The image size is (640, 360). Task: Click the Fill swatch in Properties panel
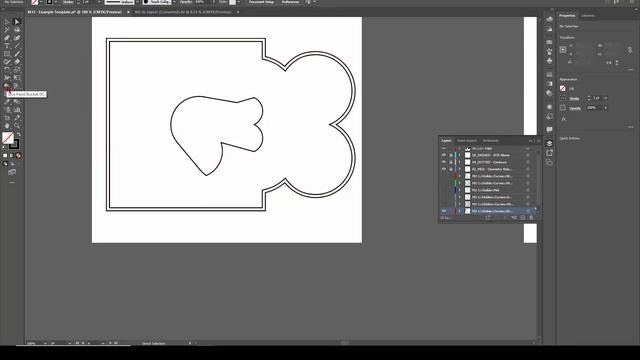(563, 88)
